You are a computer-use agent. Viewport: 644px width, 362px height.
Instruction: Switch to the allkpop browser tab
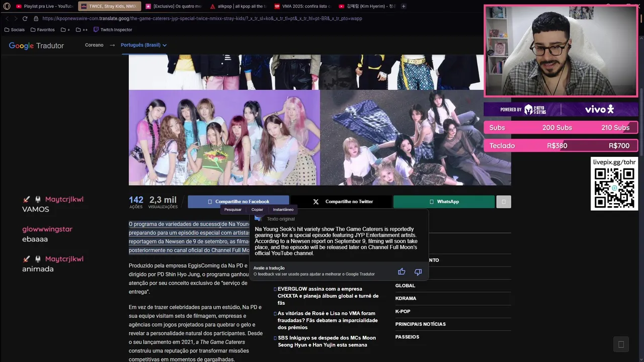[238, 6]
